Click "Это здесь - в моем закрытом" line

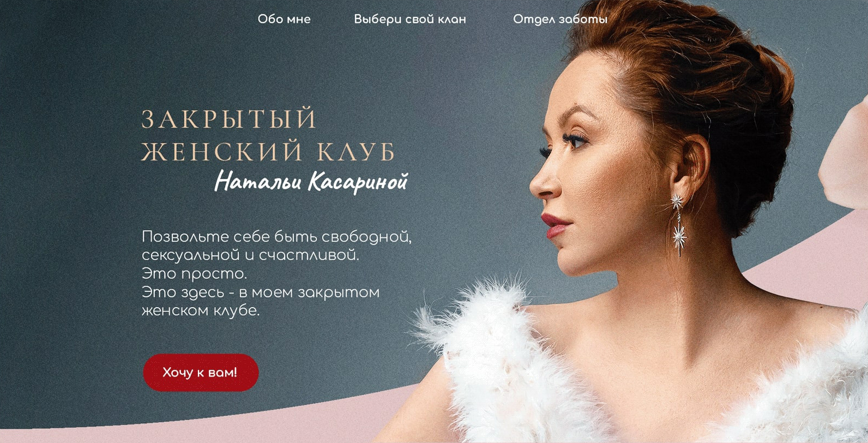click(x=261, y=292)
